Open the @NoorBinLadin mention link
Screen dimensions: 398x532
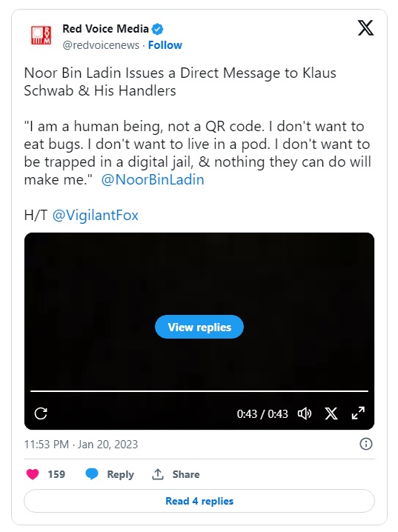[153, 180]
